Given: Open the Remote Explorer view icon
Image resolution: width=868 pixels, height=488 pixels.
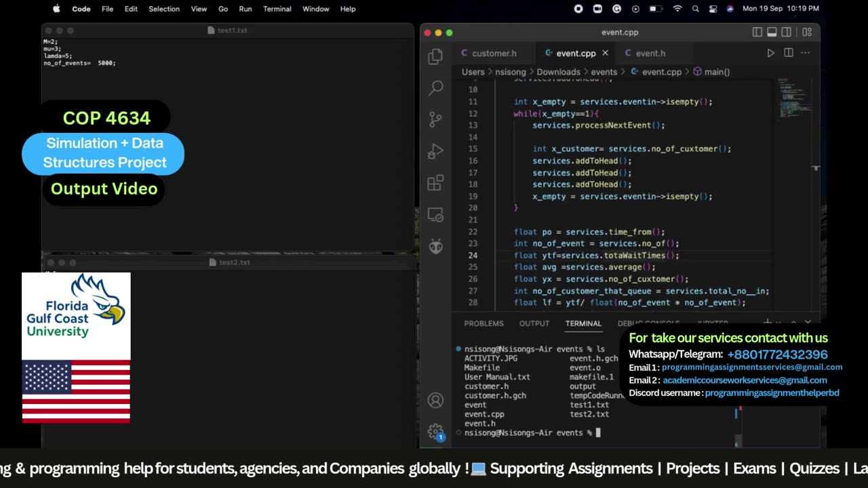Looking at the screenshot, I should pos(435,216).
